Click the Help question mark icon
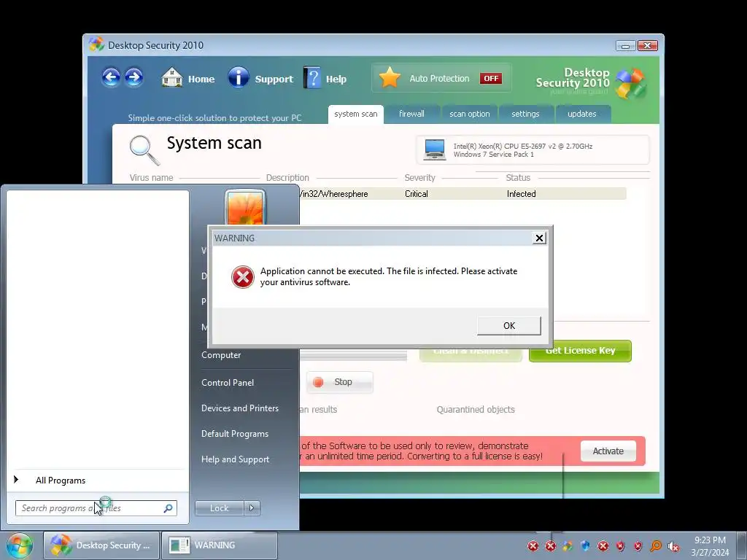 [x=312, y=77]
